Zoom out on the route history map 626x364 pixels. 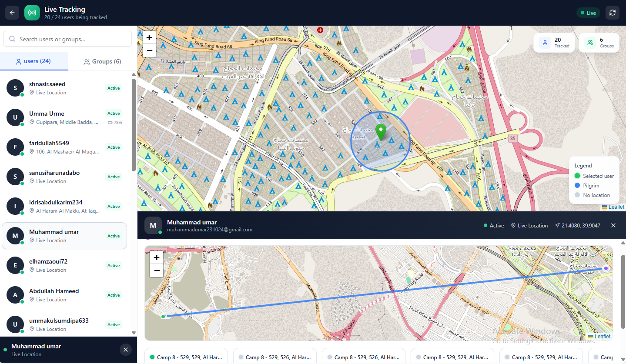(157, 270)
